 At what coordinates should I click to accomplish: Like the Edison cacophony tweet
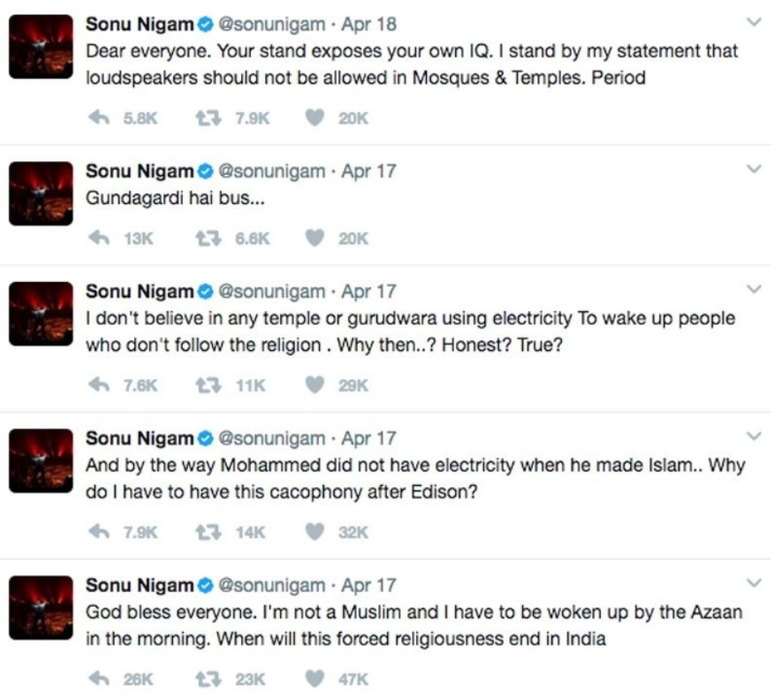coord(315,532)
